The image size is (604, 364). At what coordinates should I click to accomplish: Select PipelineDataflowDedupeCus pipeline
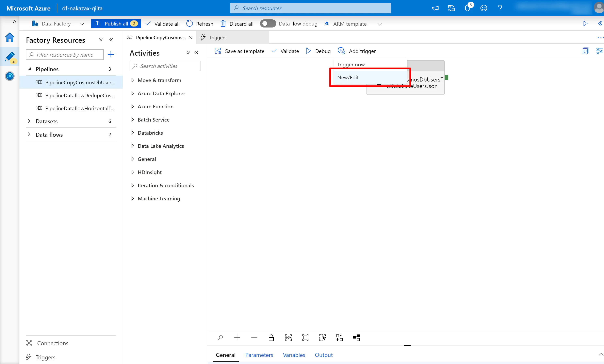71,95
